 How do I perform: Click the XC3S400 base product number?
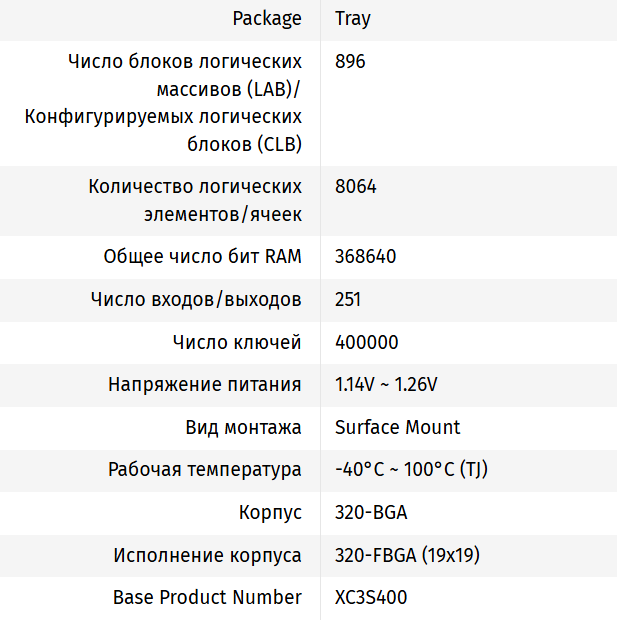pyautogui.click(x=371, y=598)
